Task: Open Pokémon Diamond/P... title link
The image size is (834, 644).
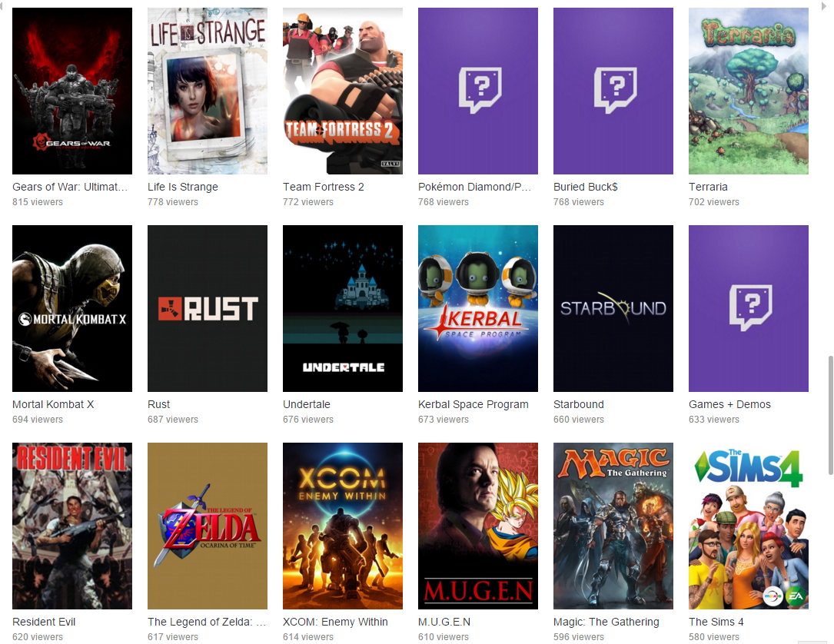Action: tap(474, 187)
